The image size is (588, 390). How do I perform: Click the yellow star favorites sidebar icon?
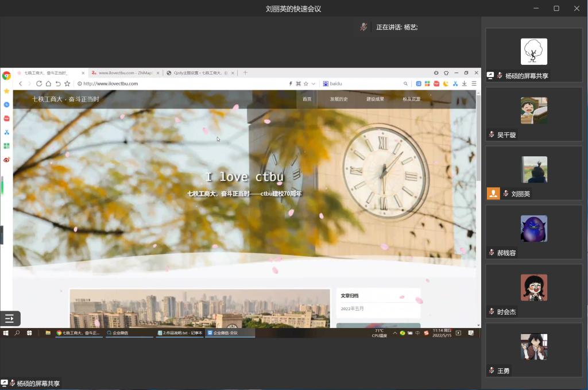pyautogui.click(x=6, y=91)
